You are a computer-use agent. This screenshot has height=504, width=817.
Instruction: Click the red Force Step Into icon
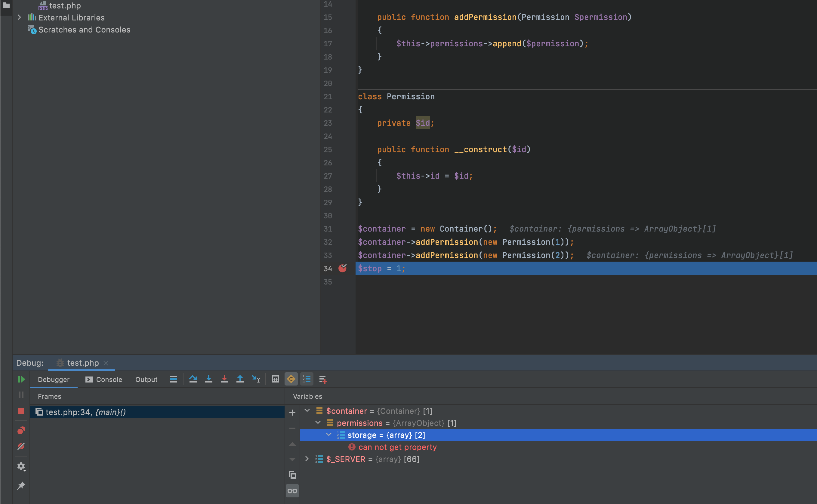pyautogui.click(x=224, y=379)
